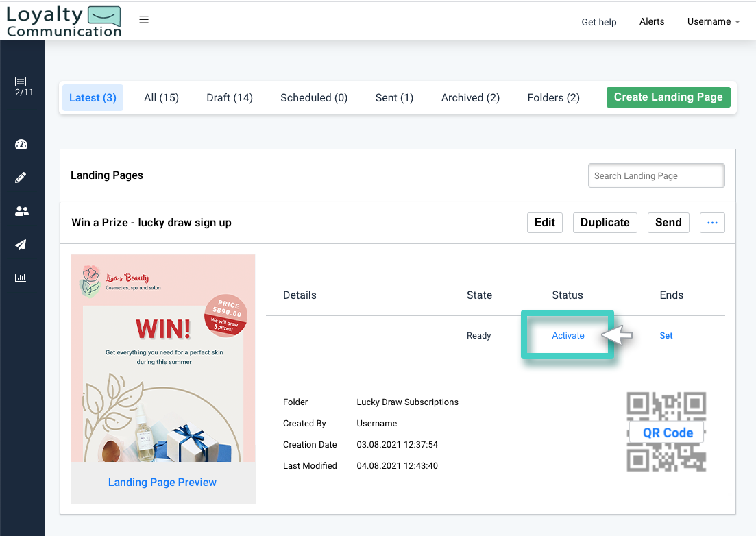The image size is (756, 536).
Task: View statistics via the bar chart icon
Action: [21, 278]
